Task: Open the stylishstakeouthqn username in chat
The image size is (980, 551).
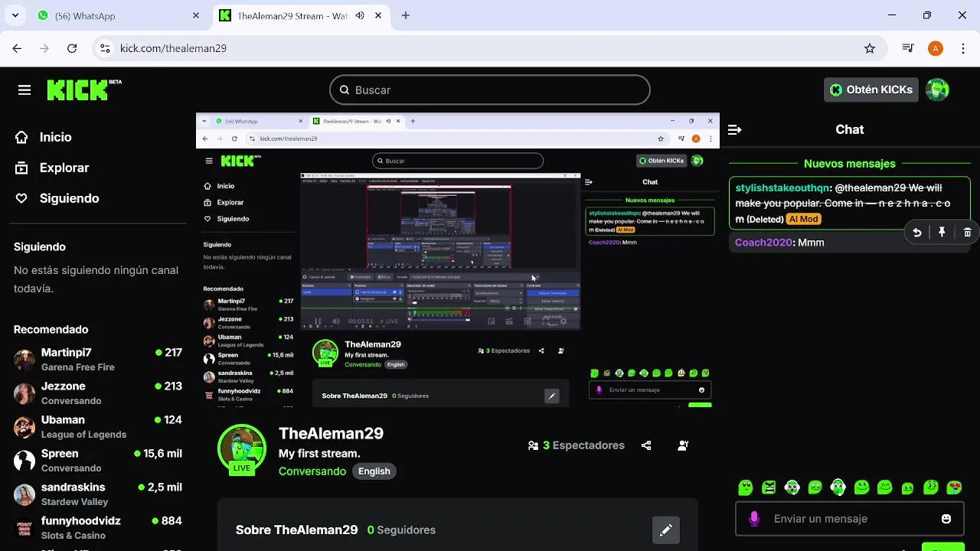Action: tap(782, 187)
